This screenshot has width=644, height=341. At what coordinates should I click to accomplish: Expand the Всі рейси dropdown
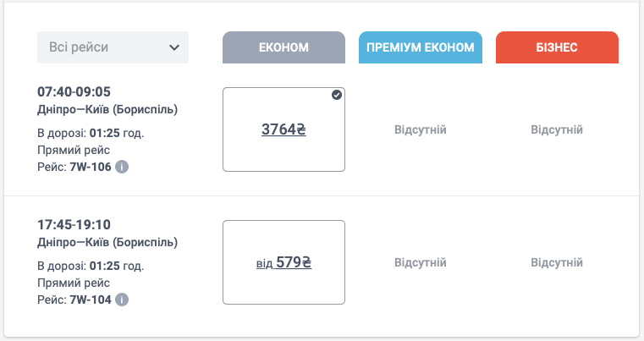(x=113, y=47)
